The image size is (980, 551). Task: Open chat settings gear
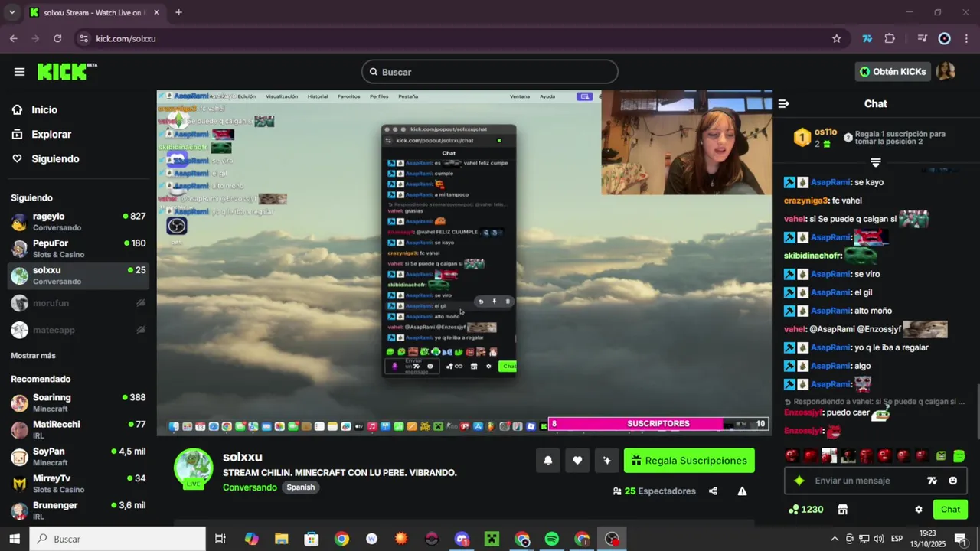pos(919,510)
